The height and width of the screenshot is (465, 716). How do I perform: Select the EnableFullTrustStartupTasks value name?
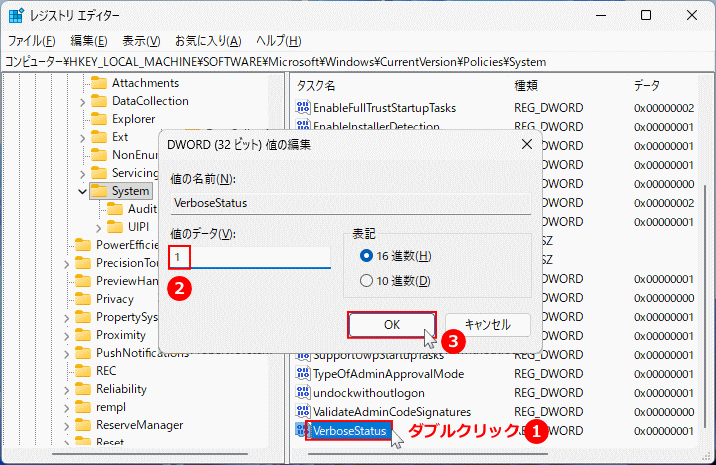tap(384, 108)
